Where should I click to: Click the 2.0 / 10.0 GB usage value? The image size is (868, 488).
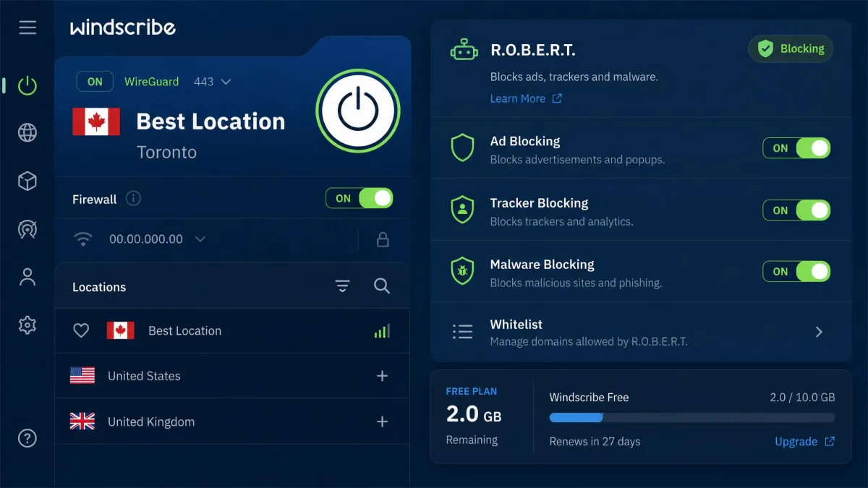(803, 397)
